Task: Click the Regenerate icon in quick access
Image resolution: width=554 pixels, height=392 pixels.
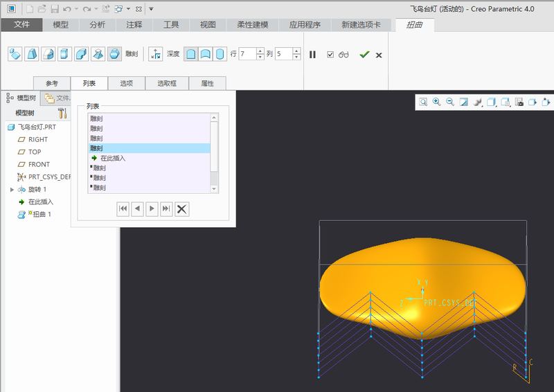Action: [x=106, y=9]
